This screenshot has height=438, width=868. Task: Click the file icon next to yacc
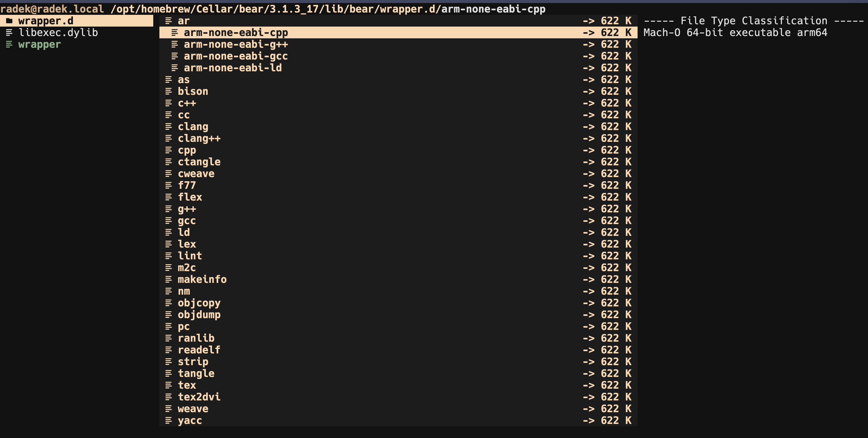[x=169, y=420]
